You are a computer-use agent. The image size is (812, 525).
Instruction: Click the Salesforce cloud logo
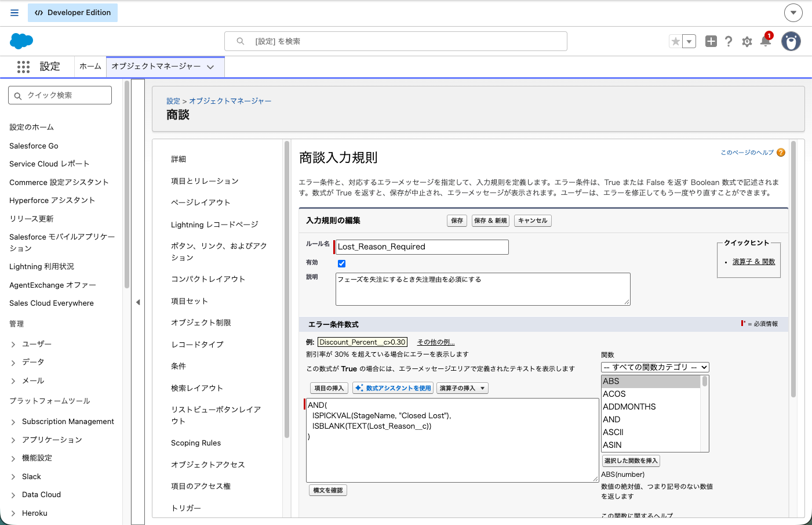click(21, 41)
